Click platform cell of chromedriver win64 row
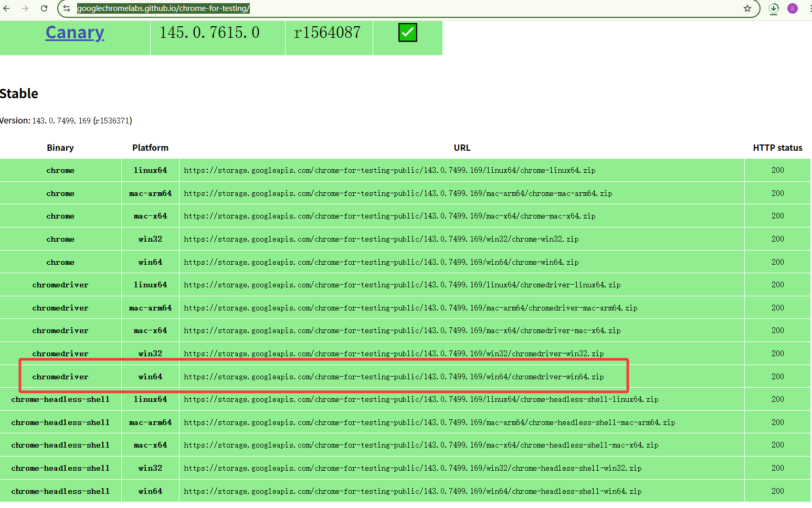Screen dimensions: 812x508 tap(150, 377)
